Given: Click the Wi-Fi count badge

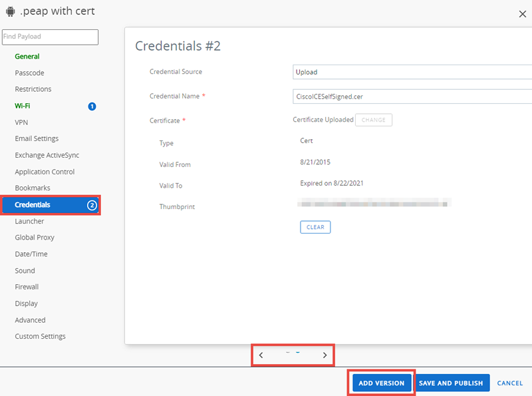Looking at the screenshot, I should click(92, 106).
